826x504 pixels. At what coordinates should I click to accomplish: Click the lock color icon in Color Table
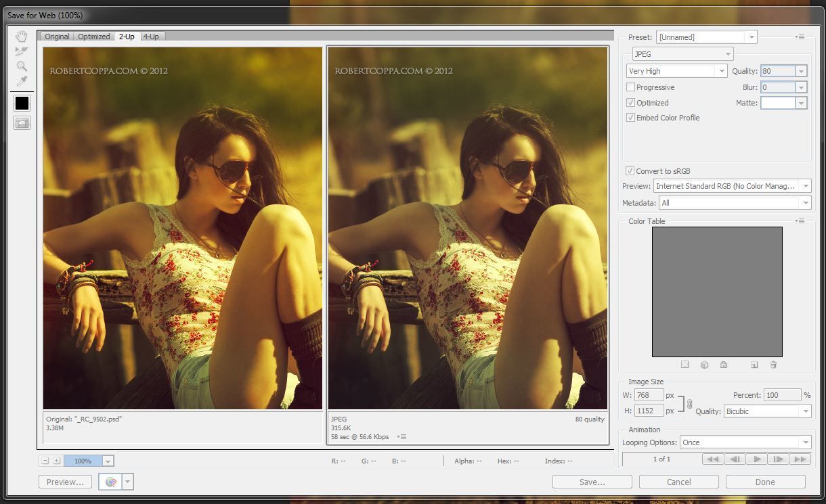click(723, 365)
